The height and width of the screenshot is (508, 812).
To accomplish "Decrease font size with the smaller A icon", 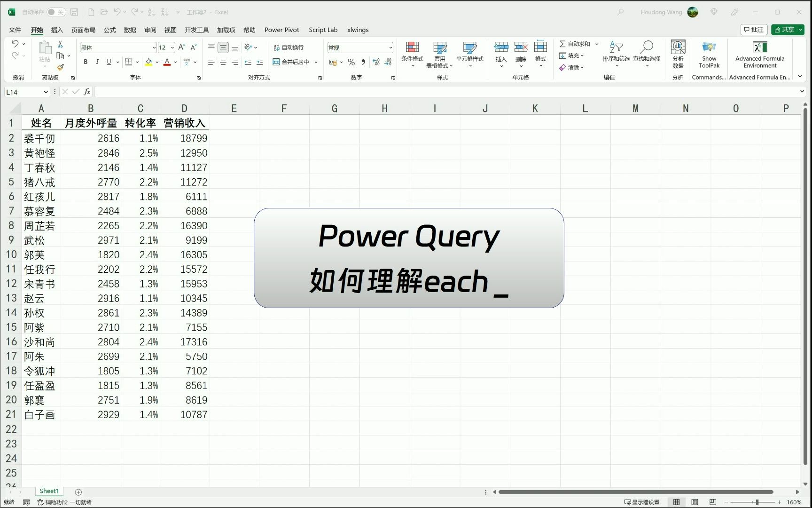I will pos(193,48).
